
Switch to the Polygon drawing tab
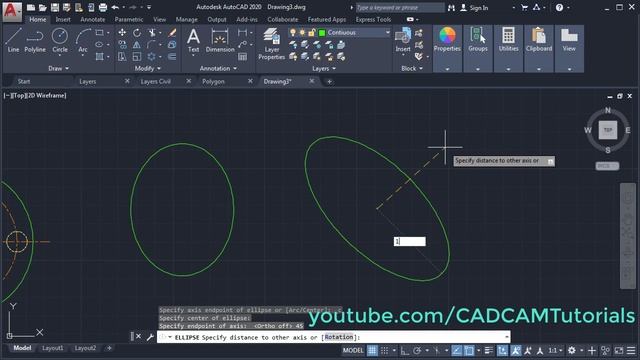point(213,82)
